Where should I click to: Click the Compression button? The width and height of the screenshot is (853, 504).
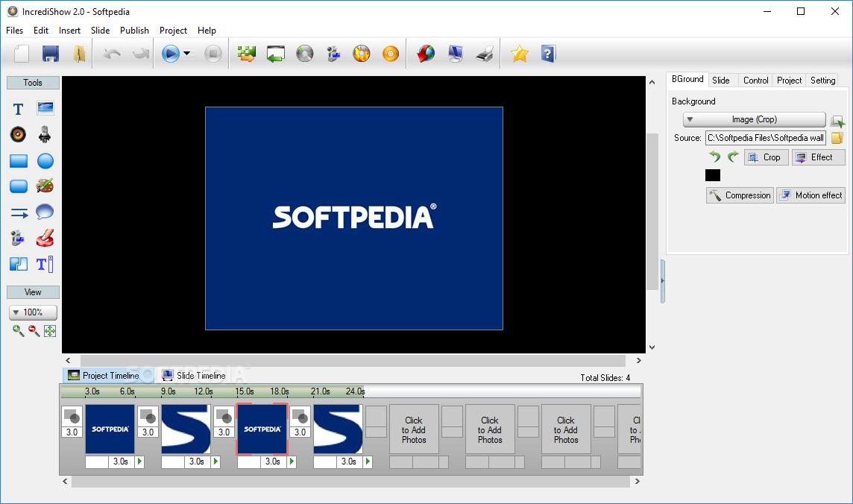click(740, 195)
